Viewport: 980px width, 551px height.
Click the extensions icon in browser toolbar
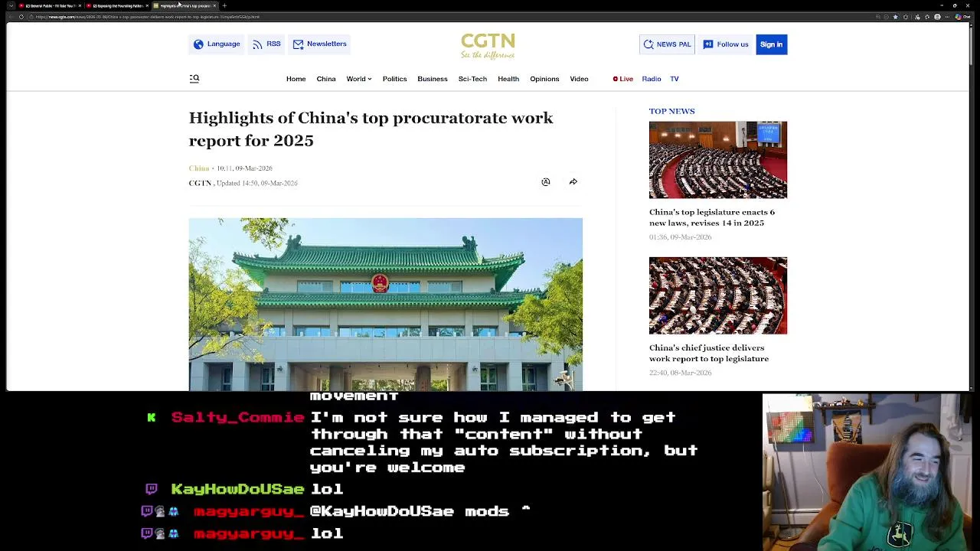point(906,17)
